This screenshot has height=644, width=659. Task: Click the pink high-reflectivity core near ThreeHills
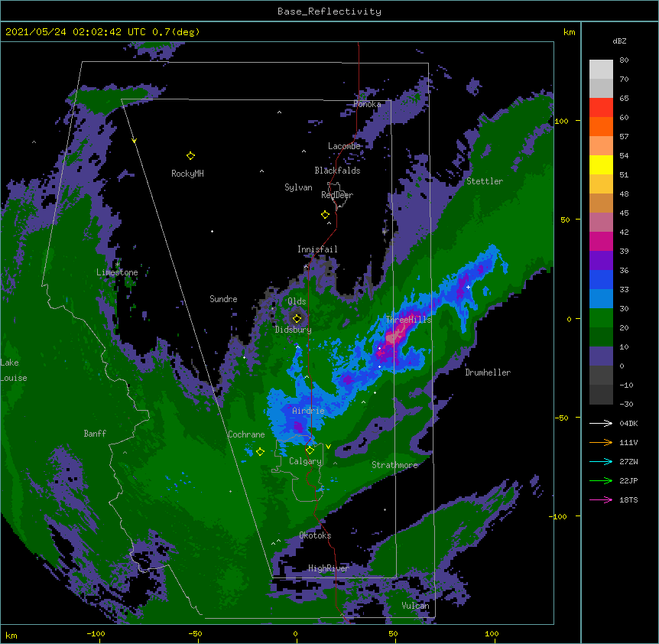pos(395,336)
